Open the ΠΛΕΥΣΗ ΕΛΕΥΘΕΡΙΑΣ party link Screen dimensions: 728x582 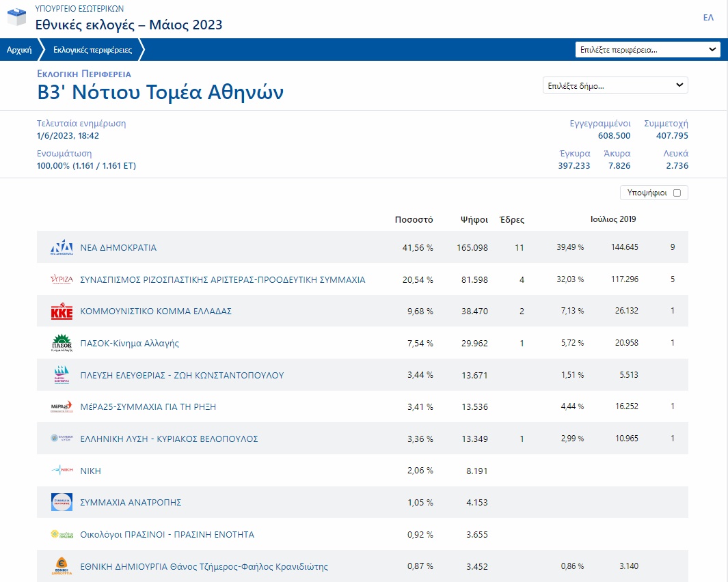point(182,376)
